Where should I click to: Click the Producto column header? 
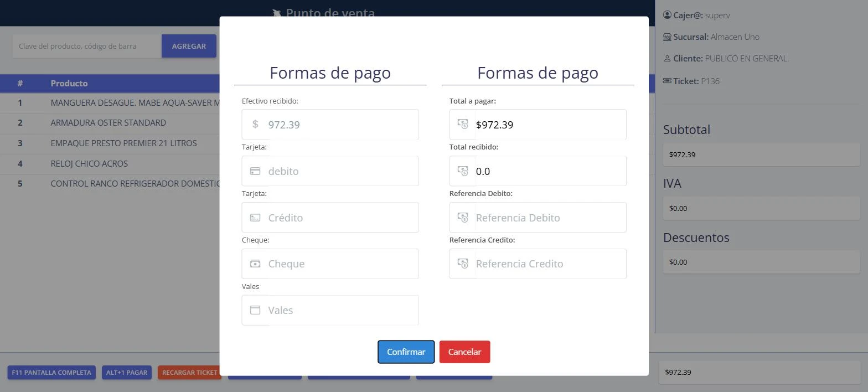(x=69, y=84)
